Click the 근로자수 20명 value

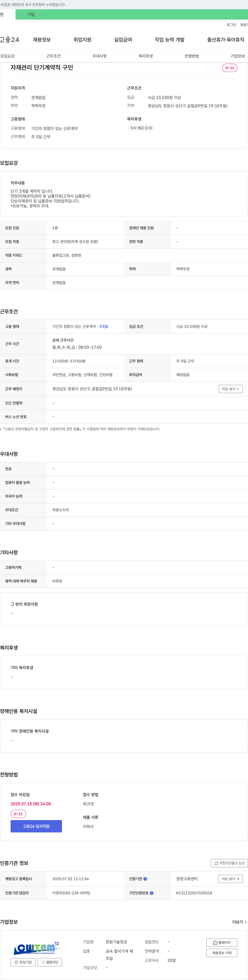coord(172,961)
